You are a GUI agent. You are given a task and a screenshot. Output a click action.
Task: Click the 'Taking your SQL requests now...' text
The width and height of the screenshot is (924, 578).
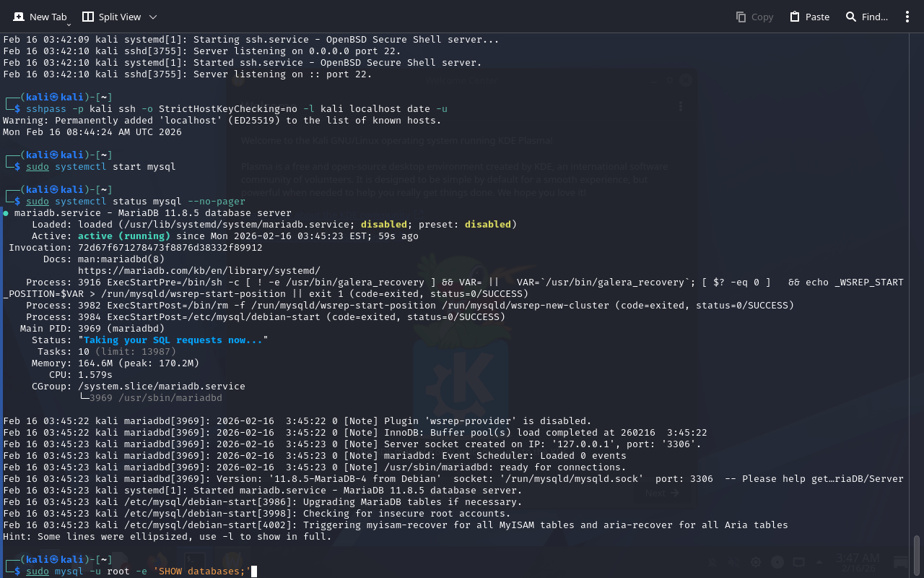[173, 340]
